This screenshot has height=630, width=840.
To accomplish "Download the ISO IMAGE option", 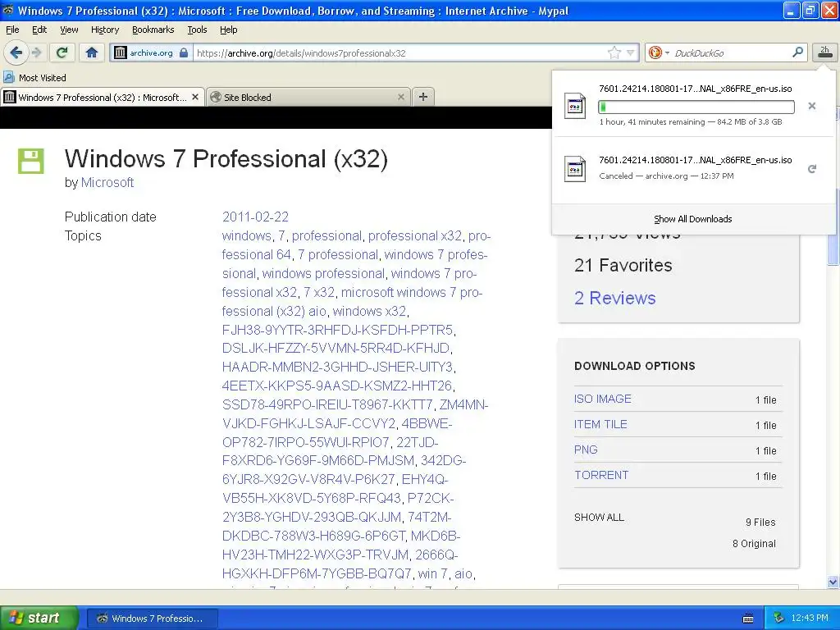I will click(x=603, y=399).
